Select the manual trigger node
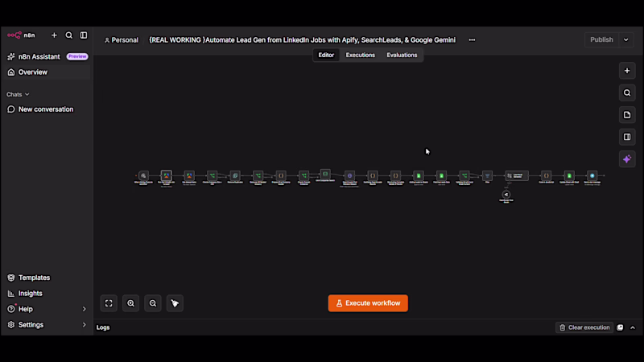Viewport: 644px width, 362px height. pos(143,175)
